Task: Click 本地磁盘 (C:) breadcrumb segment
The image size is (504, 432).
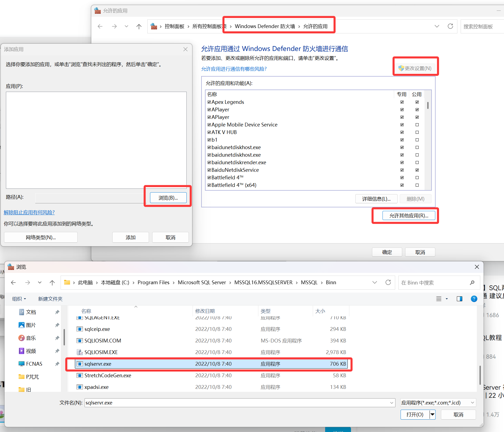Action: (115, 282)
